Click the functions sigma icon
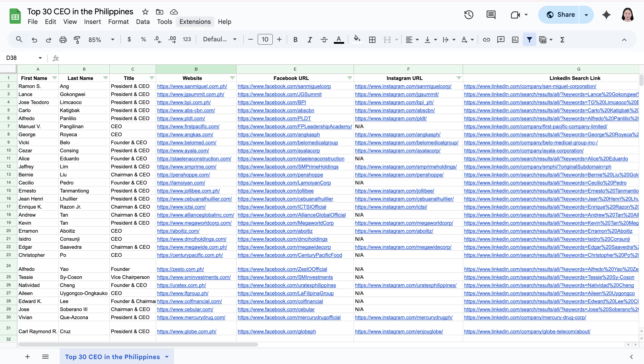The height and width of the screenshot is (364, 644). (562, 40)
